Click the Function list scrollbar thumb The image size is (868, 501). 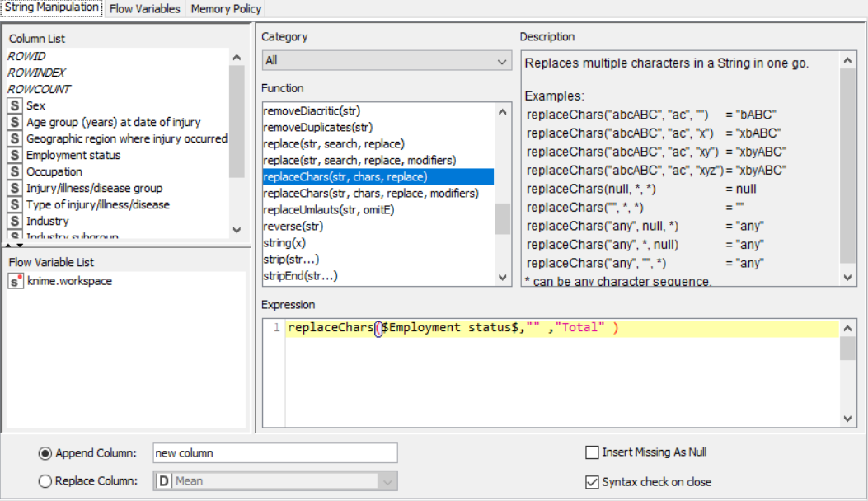point(502,219)
